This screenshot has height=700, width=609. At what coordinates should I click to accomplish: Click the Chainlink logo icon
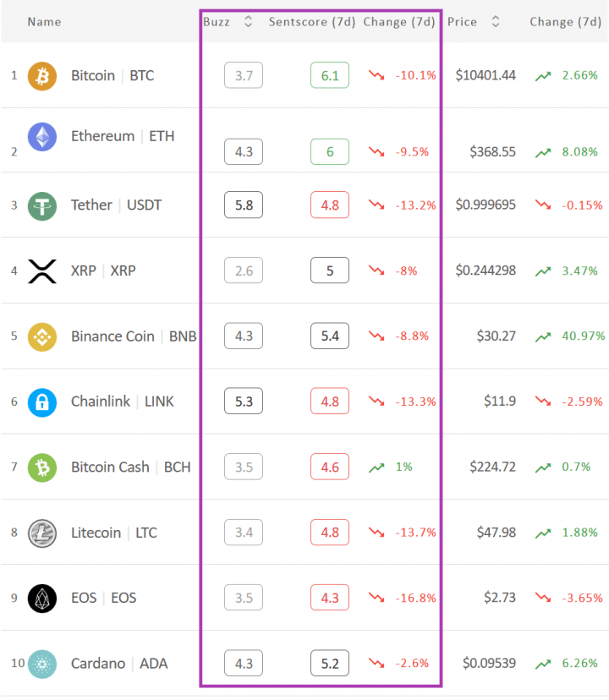[x=41, y=402]
